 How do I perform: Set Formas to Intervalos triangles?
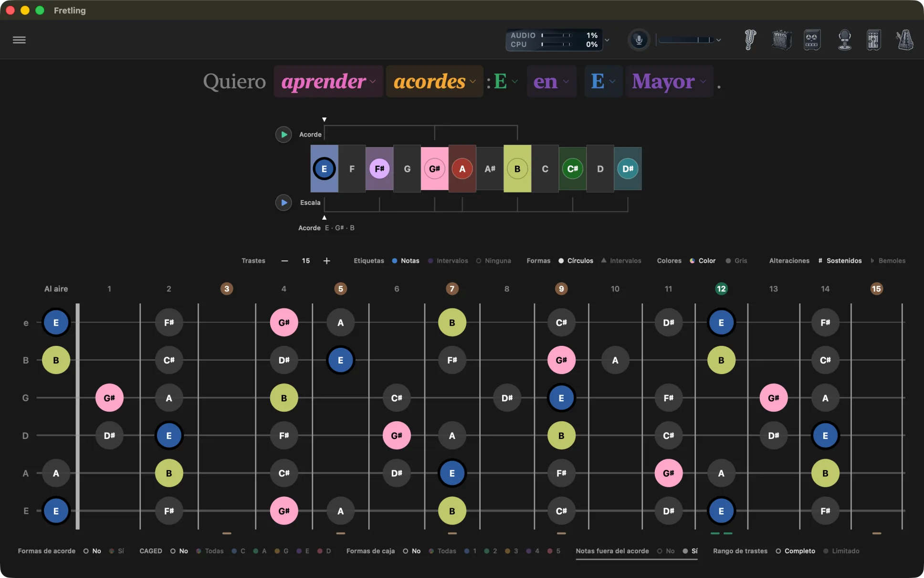(x=621, y=261)
